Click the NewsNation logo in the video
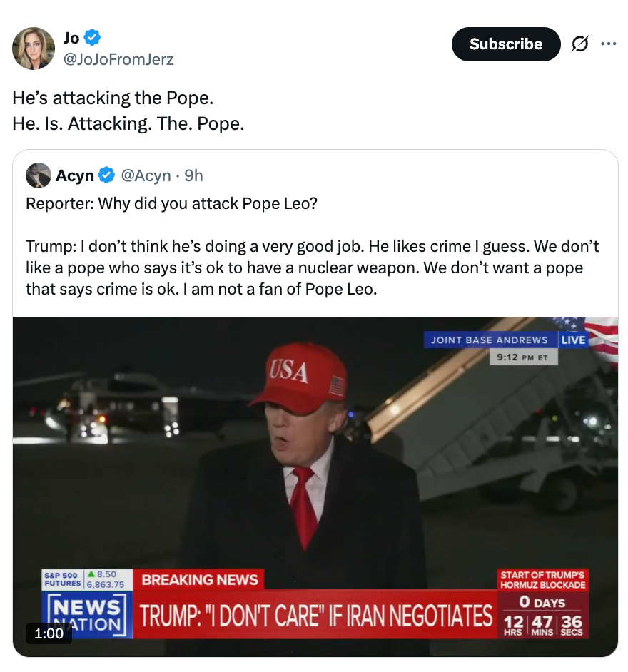Screen dimensions: 628x672 (88, 615)
